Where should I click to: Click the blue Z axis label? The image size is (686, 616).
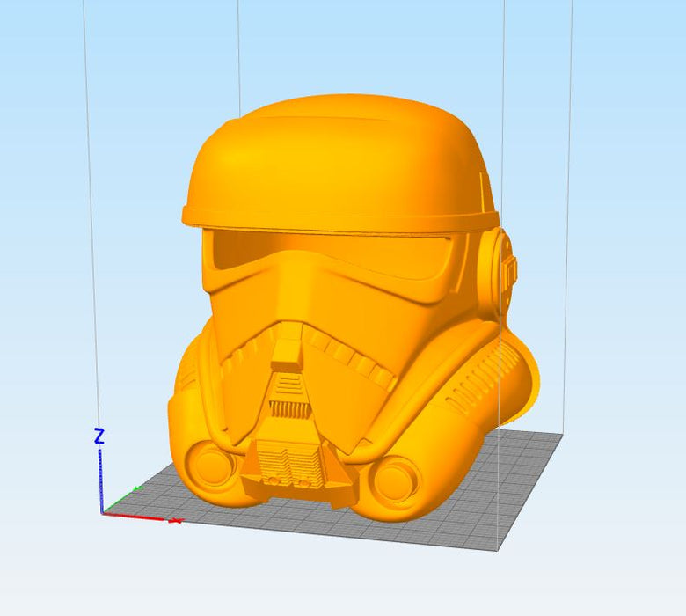pyautogui.click(x=99, y=436)
